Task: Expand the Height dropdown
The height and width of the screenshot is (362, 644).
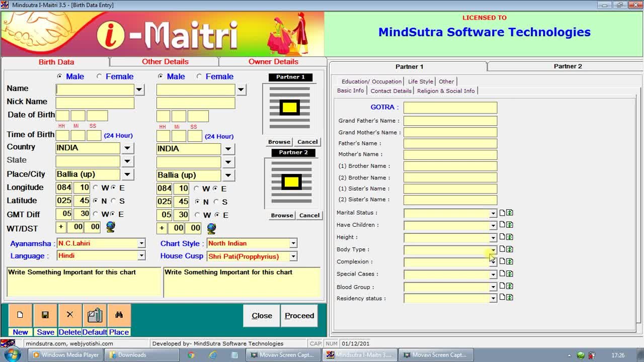Action: tap(493, 238)
